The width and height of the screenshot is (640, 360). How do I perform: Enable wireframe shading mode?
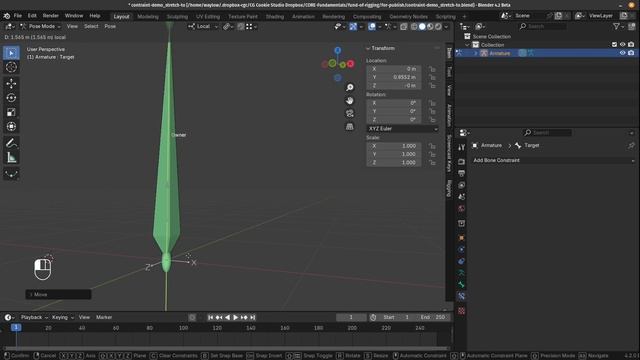(414, 27)
